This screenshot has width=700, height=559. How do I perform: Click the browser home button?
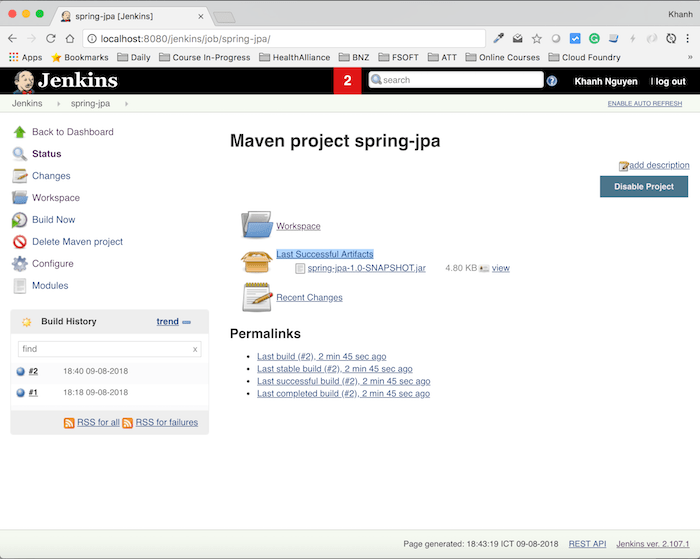(70, 38)
